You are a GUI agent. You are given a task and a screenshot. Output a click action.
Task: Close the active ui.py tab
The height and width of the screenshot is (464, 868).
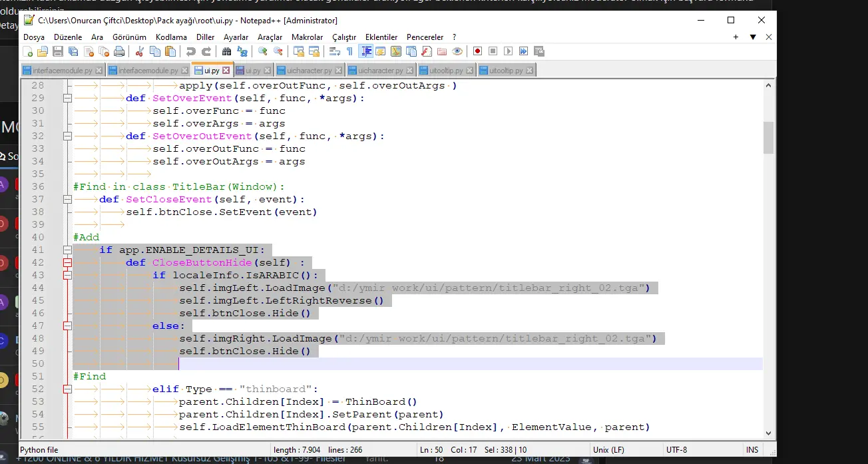coord(226,70)
